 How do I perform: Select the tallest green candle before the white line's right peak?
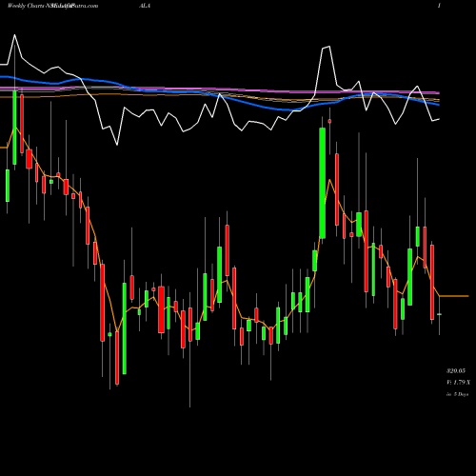(323, 183)
